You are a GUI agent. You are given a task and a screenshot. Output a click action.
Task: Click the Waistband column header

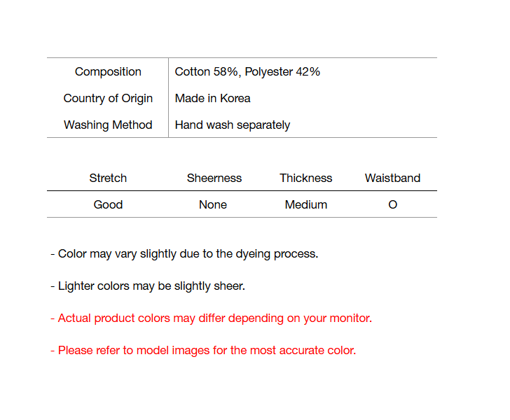coord(392,178)
